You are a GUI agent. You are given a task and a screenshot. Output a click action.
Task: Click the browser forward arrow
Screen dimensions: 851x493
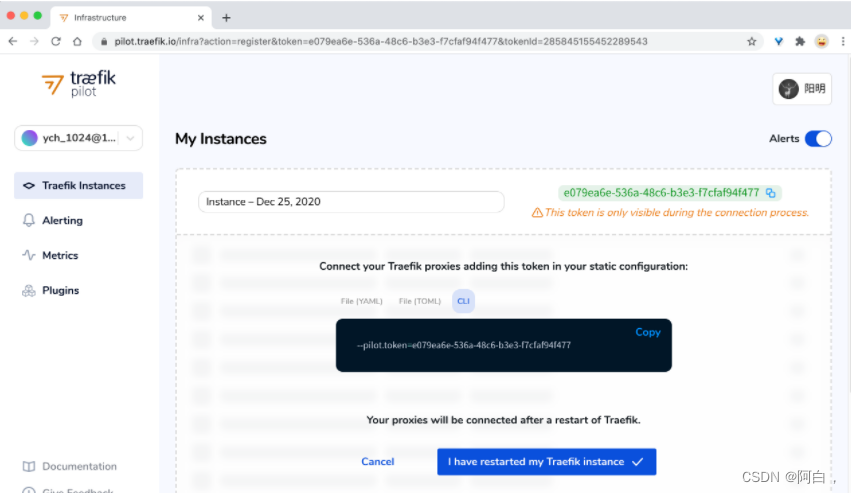(34, 41)
